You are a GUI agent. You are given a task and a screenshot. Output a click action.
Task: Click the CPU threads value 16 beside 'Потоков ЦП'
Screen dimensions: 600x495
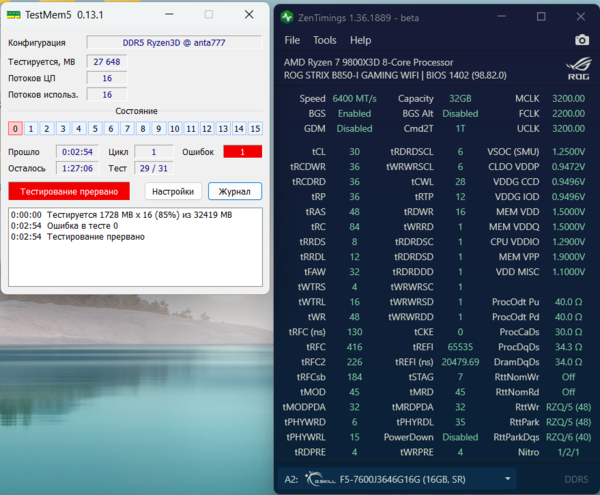tap(107, 78)
